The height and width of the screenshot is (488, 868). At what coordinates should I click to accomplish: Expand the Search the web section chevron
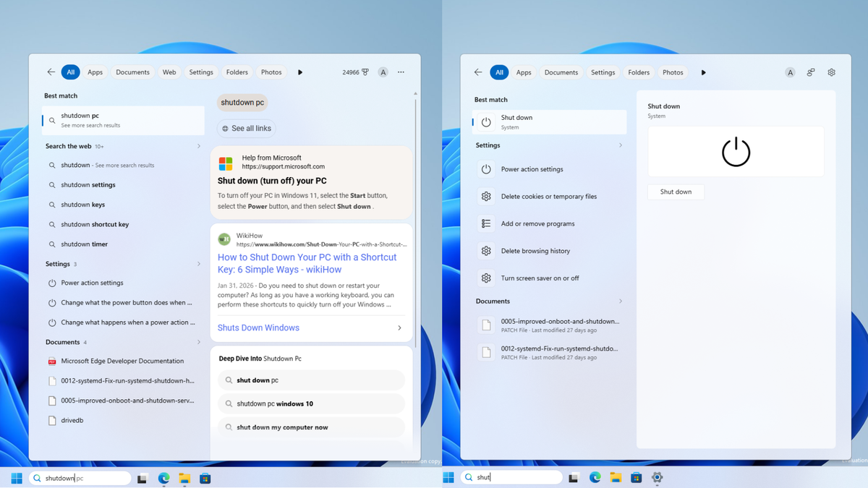[x=199, y=146]
